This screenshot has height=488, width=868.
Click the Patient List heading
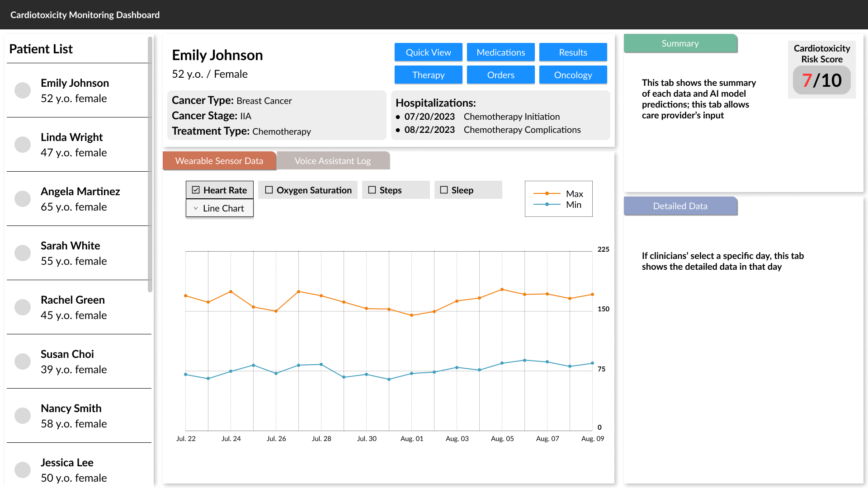[41, 49]
